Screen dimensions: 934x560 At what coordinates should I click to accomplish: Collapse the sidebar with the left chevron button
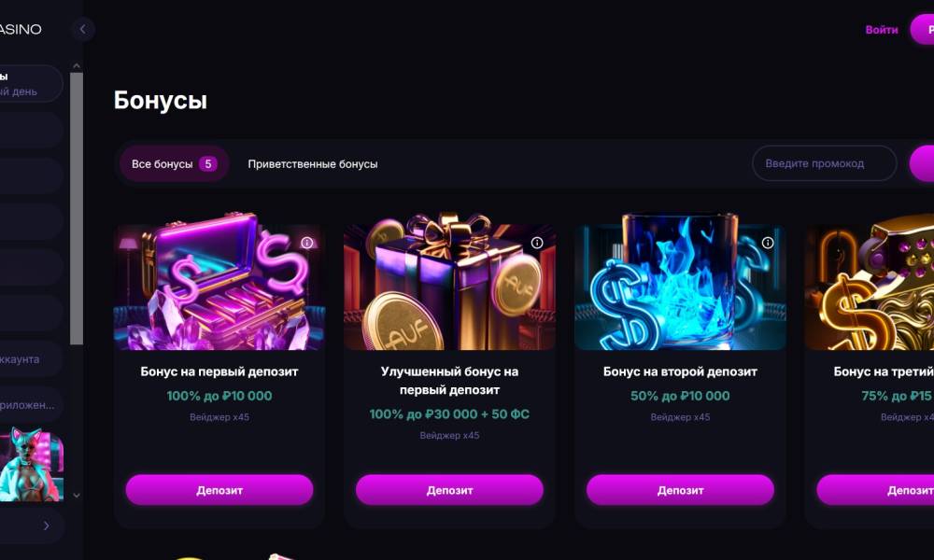[x=83, y=29]
